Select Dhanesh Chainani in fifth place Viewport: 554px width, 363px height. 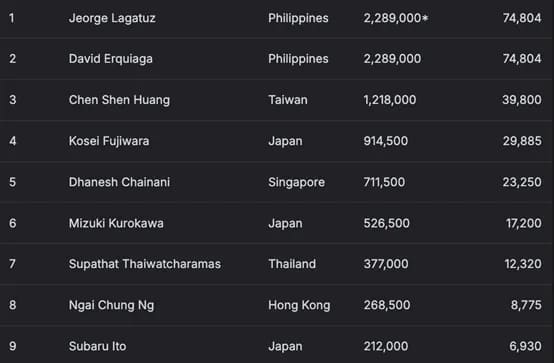(x=119, y=182)
